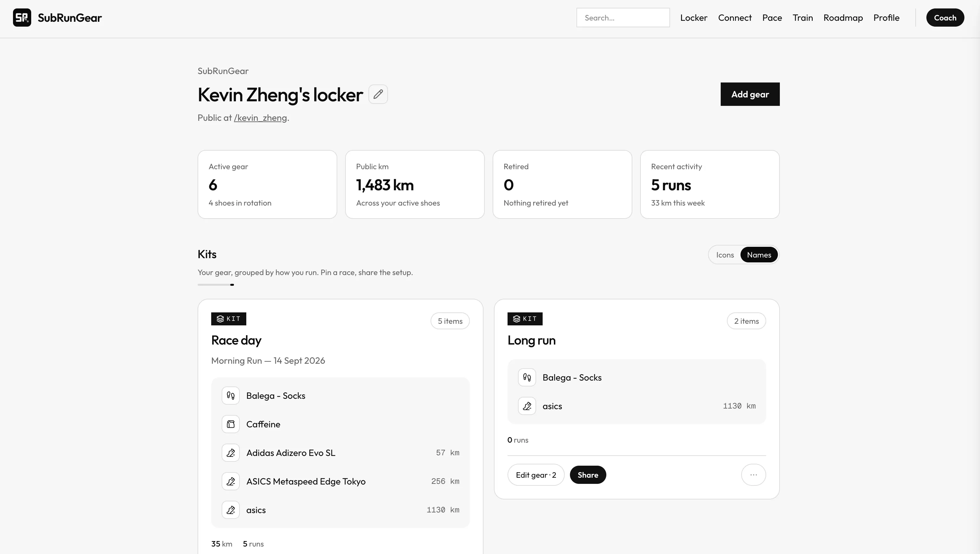Image resolution: width=980 pixels, height=554 pixels.
Task: Click 'asics' item name in Long run
Action: (x=552, y=406)
